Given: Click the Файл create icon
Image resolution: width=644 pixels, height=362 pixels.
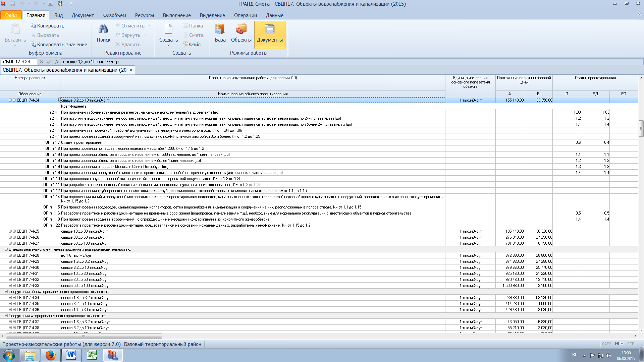Looking at the screenshot, I should [x=186, y=44].
